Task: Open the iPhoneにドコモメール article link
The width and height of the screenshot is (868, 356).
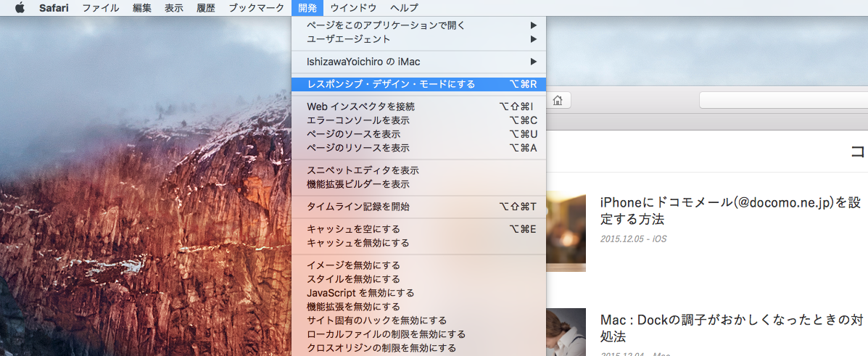Action: point(730,210)
